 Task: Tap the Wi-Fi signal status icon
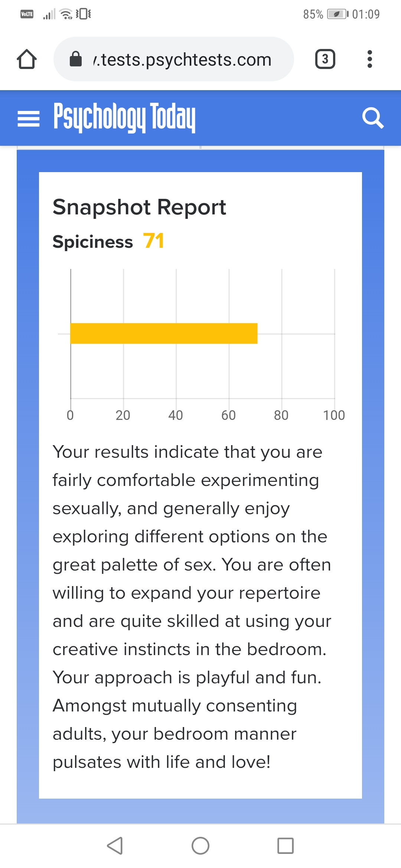(66, 14)
